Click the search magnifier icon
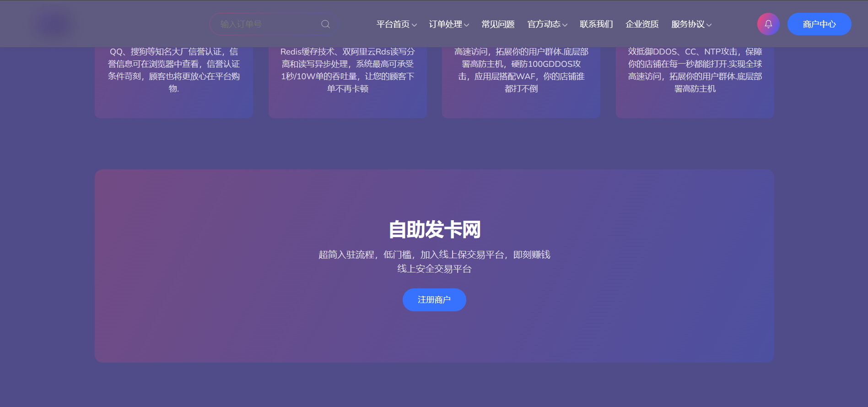 pos(325,24)
